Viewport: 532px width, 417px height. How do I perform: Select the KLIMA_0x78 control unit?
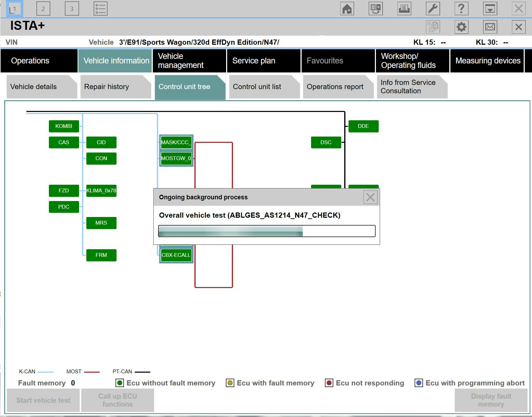click(101, 191)
